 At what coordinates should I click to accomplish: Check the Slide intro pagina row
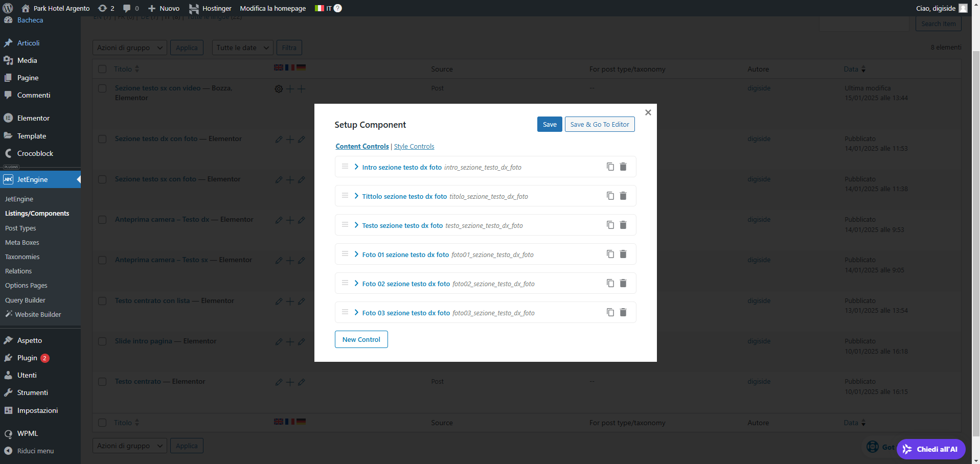click(102, 341)
